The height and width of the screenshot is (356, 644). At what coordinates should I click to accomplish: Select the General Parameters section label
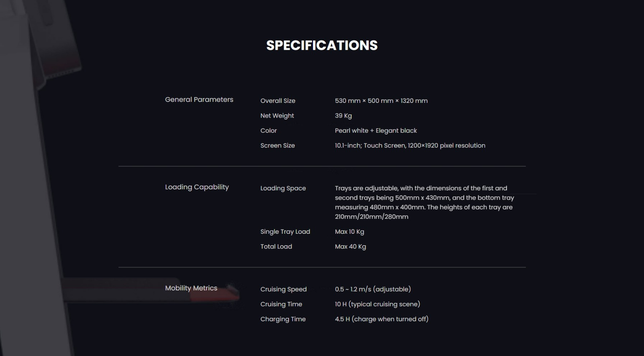(x=199, y=100)
